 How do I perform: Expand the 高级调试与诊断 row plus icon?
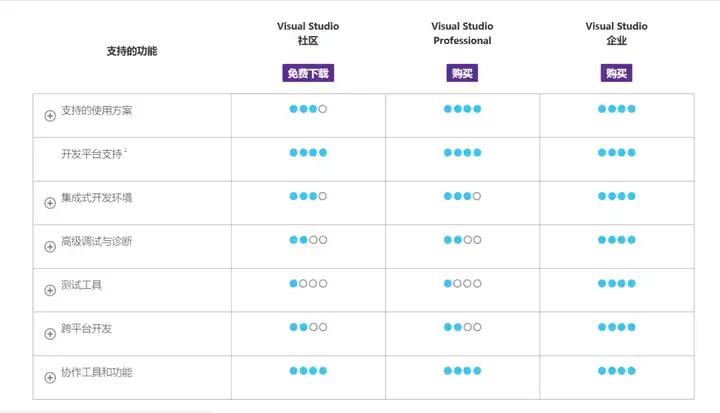(50, 247)
